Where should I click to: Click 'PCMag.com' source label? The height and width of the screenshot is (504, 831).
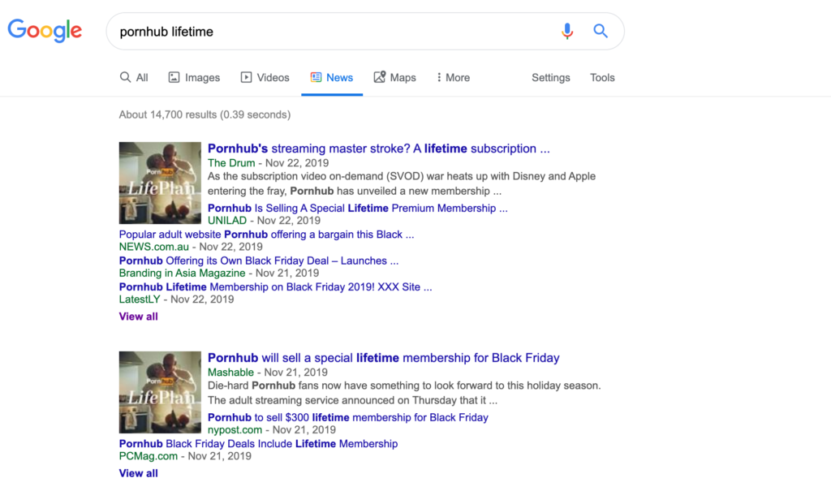click(x=149, y=456)
